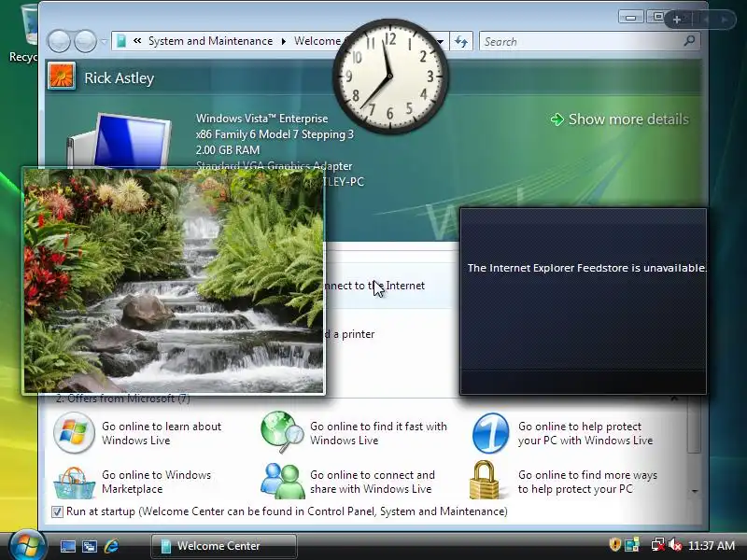Click the Windows Vista Enterprise text
This screenshot has width=747, height=560.
click(x=262, y=119)
